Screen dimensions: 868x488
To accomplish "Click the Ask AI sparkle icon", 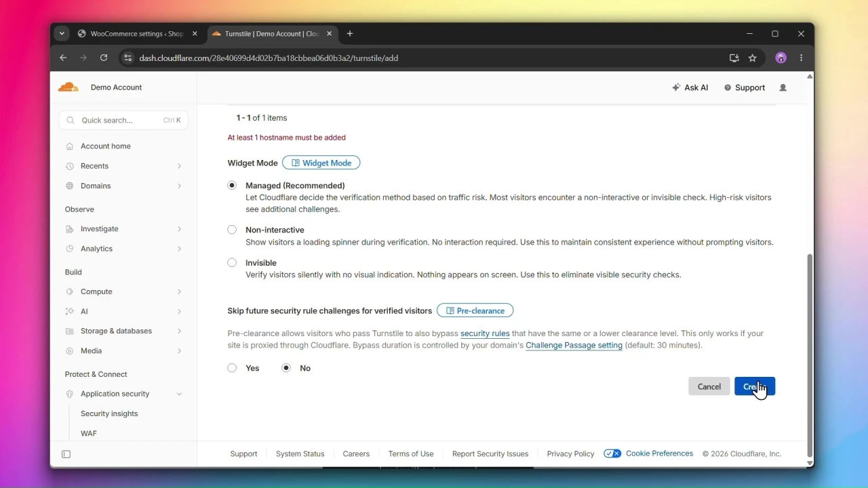I will 676,87.
